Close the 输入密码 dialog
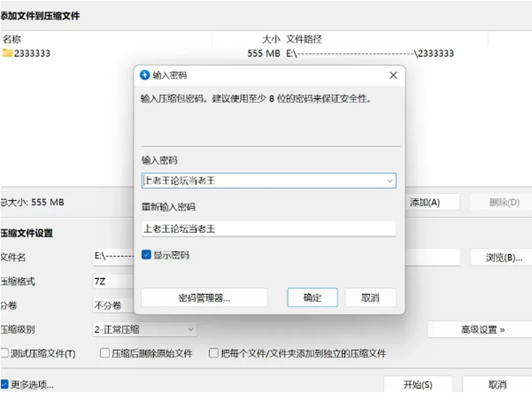The width and height of the screenshot is (532, 393). [x=393, y=75]
